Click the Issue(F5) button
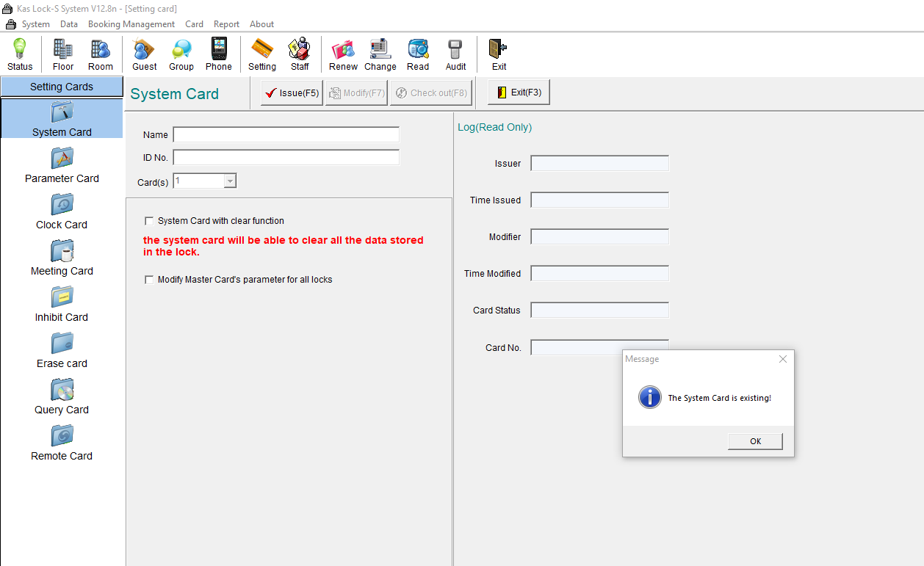 [292, 93]
